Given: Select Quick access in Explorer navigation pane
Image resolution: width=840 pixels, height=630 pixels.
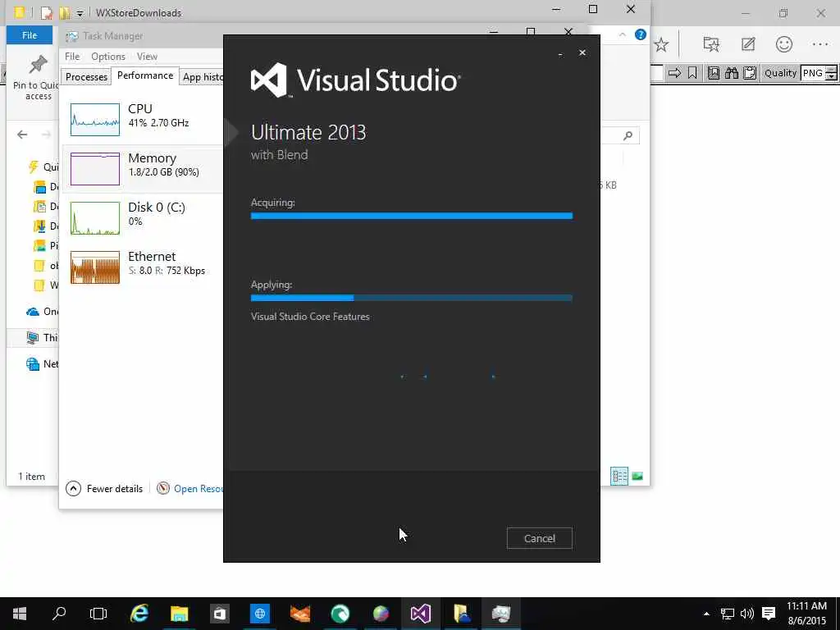Looking at the screenshot, I should point(43,167).
